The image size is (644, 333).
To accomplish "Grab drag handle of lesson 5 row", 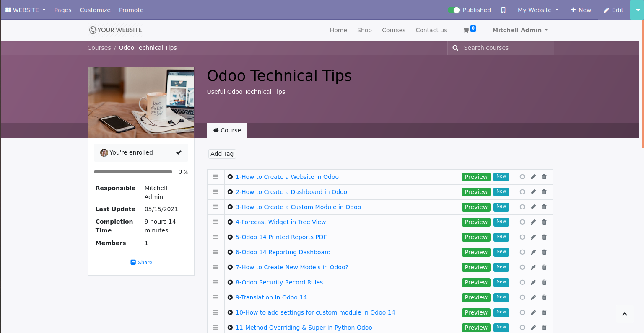I will click(216, 237).
